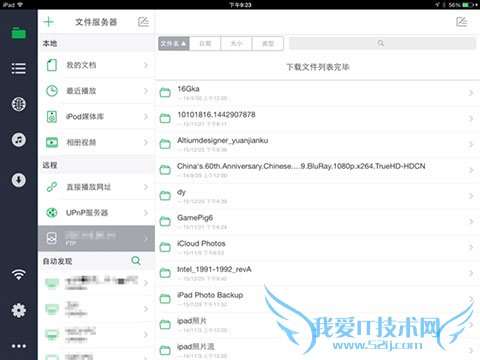Add a new file server with plus icon

(49, 22)
